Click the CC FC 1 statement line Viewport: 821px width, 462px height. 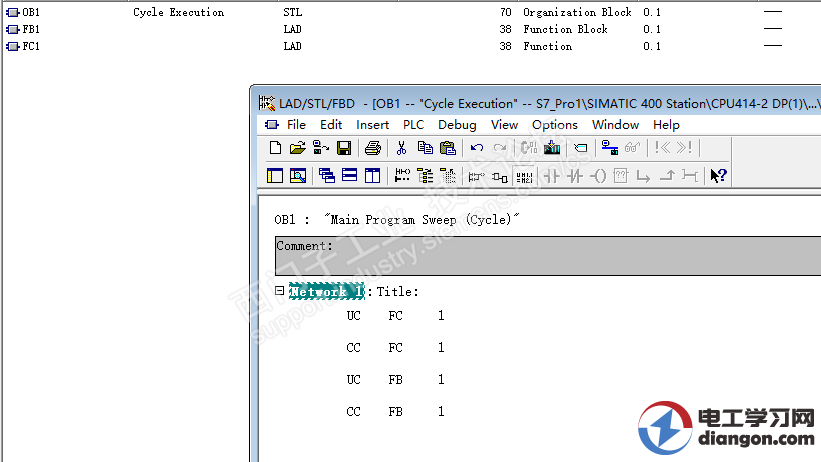(395, 347)
